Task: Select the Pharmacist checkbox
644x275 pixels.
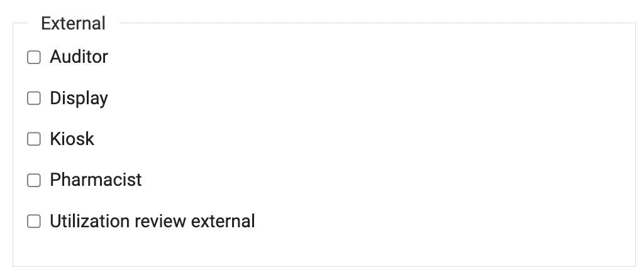Action: coord(33,180)
